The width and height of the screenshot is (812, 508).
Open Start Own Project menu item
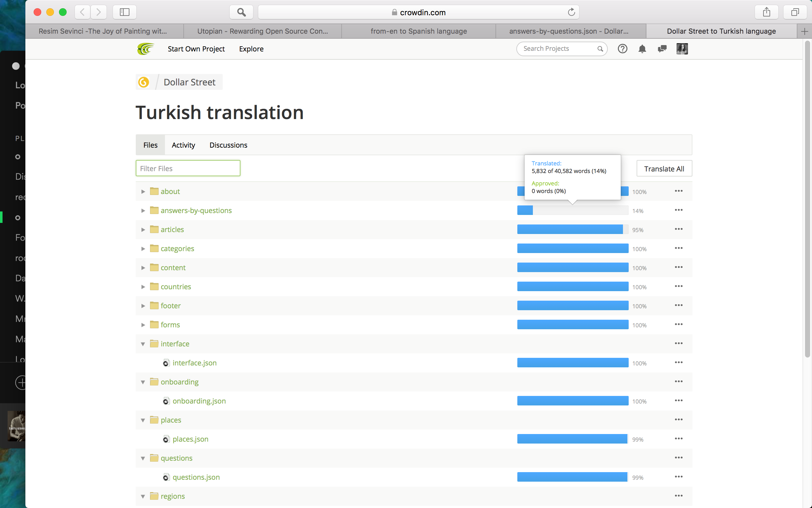[x=196, y=49]
